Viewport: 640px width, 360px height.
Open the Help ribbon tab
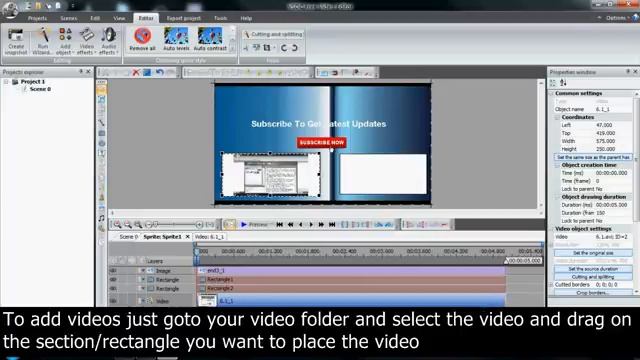click(x=246, y=18)
